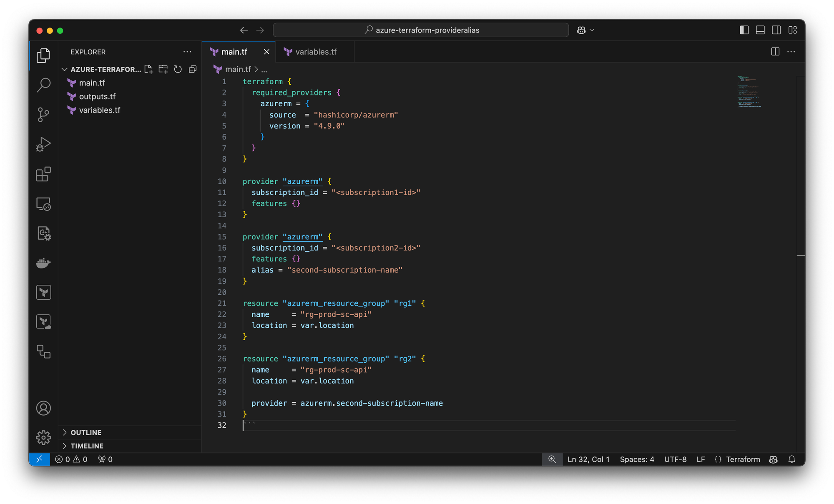Open the Docker view icon
The image size is (834, 504).
43,263
